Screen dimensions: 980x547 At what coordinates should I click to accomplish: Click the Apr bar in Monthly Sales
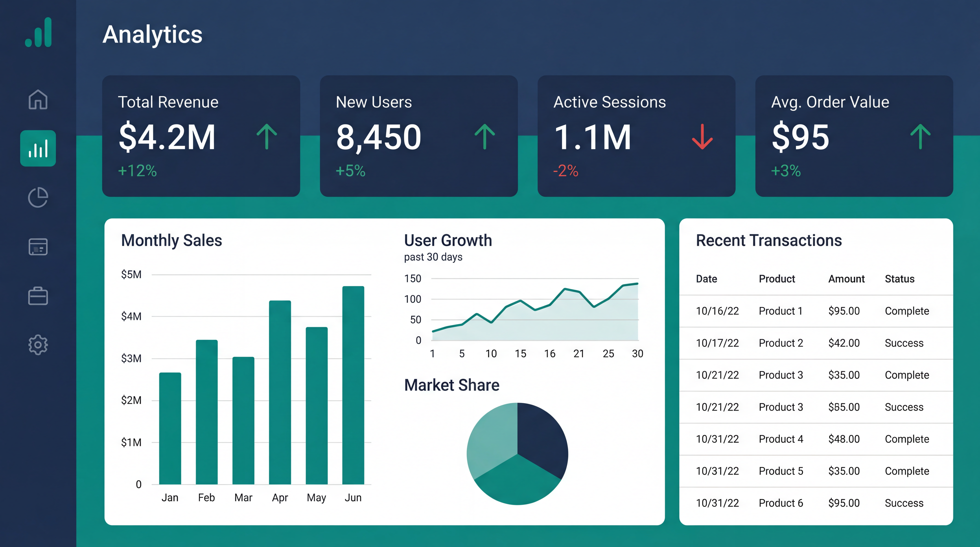pyautogui.click(x=280, y=392)
